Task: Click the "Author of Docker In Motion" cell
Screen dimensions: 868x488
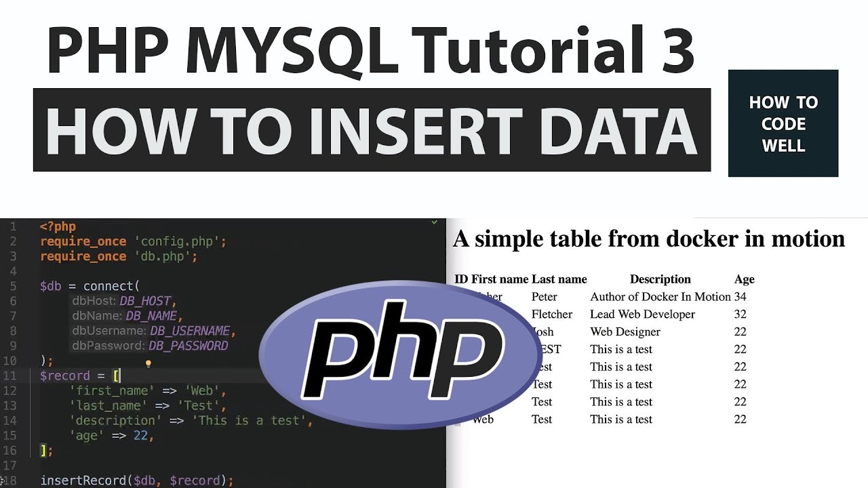Action: pos(660,297)
